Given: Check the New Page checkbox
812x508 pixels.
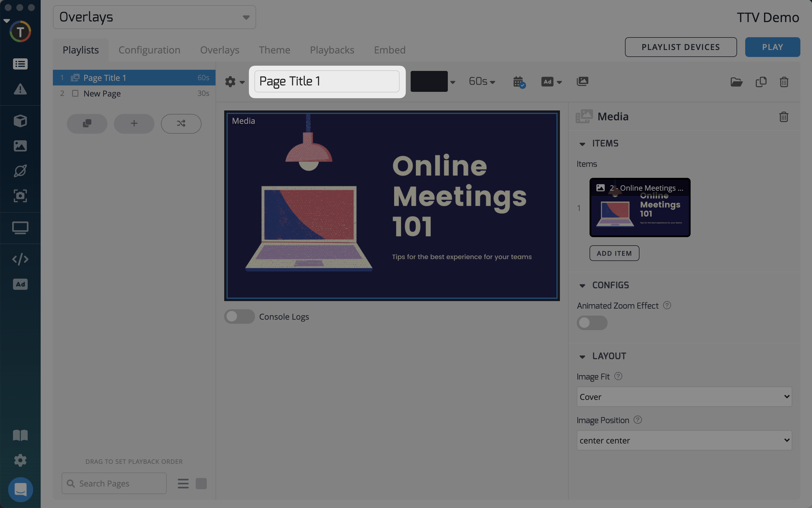Looking at the screenshot, I should click(75, 93).
